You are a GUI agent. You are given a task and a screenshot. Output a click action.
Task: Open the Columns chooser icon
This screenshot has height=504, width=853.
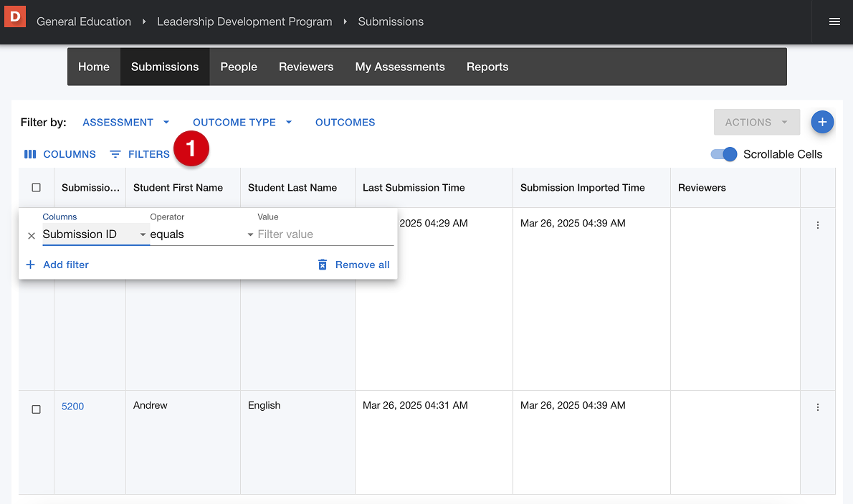pos(30,154)
